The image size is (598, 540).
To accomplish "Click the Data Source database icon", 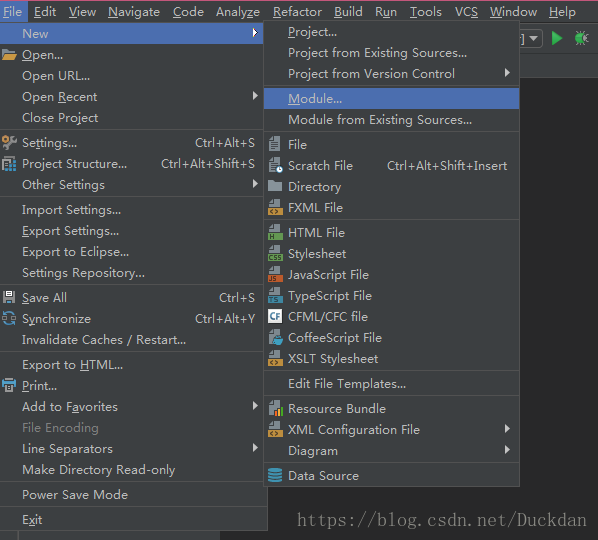I will pos(275,475).
